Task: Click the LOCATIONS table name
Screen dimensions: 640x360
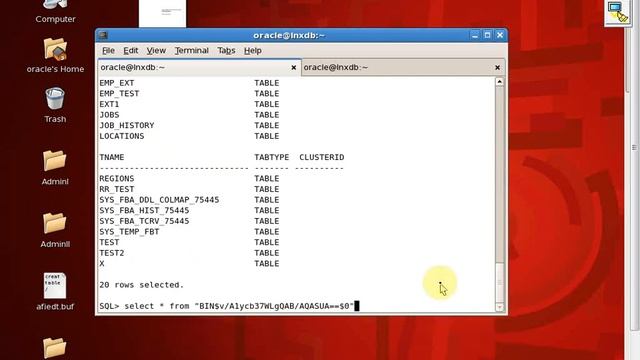Action: pyautogui.click(x=122, y=136)
